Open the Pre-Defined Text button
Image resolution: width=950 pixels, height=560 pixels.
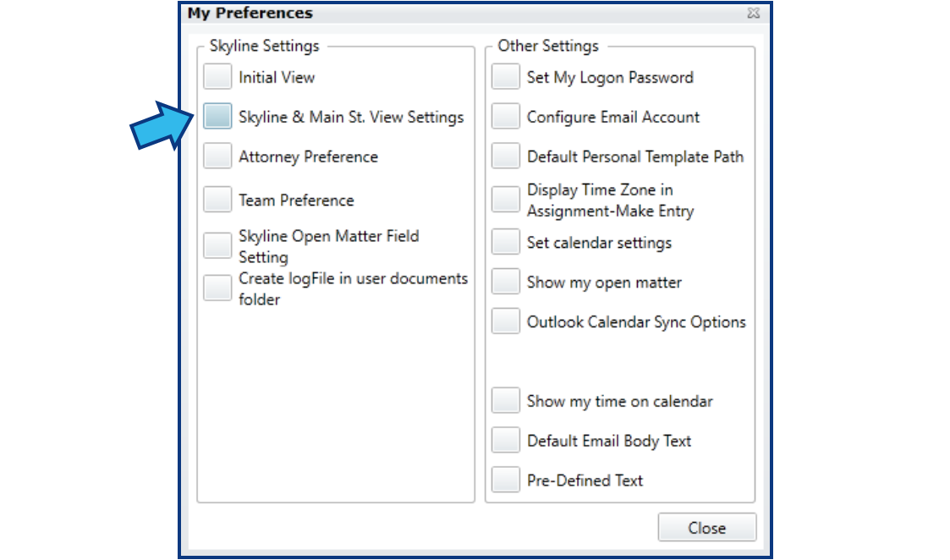click(x=506, y=480)
